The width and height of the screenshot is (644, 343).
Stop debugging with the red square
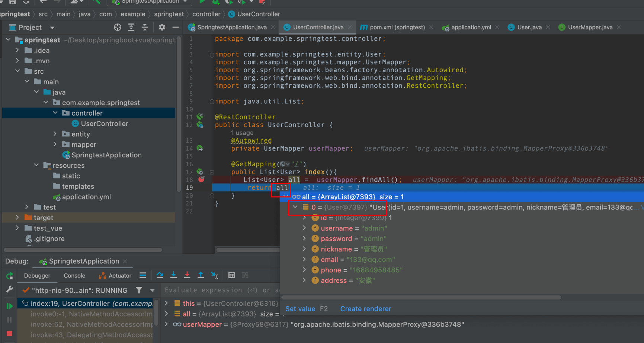point(10,334)
